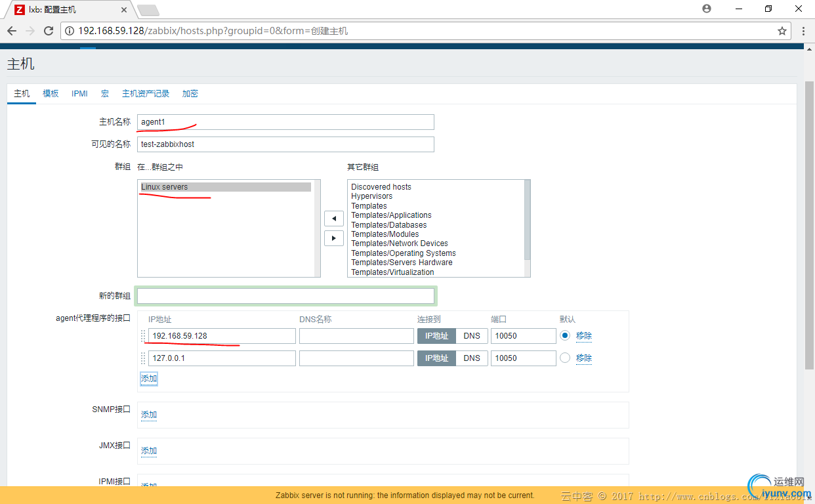Grab the drag handle of the 192.168.59.128 interface
Image resolution: width=815 pixels, height=504 pixels.
click(x=143, y=336)
